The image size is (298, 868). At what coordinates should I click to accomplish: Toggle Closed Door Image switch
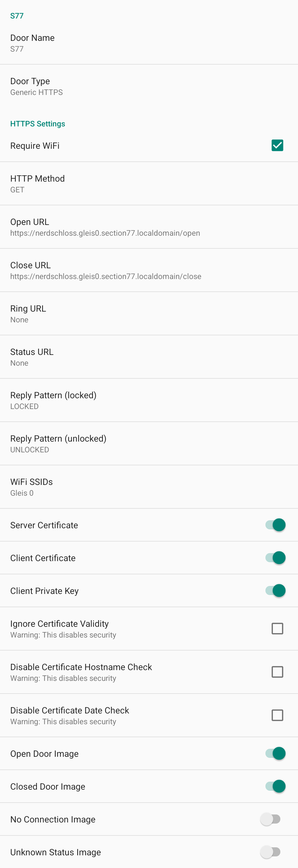pyautogui.click(x=275, y=786)
